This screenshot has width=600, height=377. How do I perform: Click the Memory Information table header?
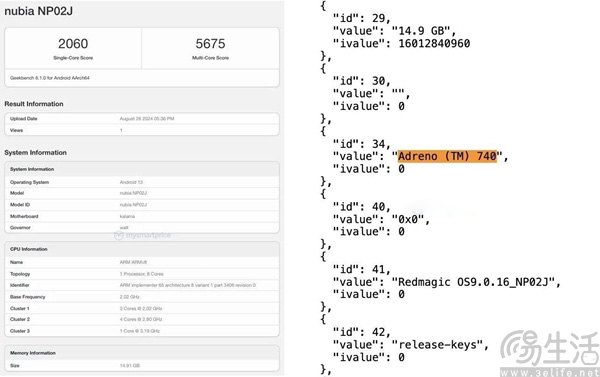[142, 353]
